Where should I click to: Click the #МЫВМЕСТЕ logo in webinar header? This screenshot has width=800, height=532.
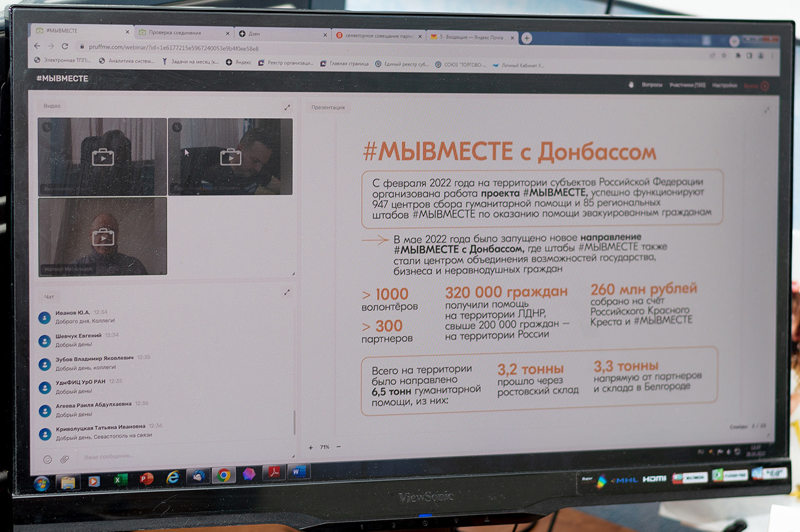click(x=62, y=78)
